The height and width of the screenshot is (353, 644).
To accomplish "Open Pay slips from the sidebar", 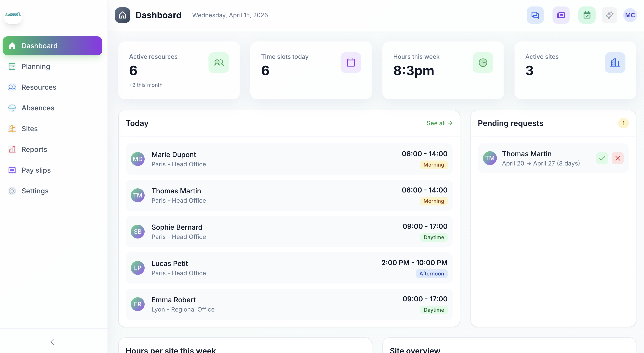I will (x=36, y=170).
